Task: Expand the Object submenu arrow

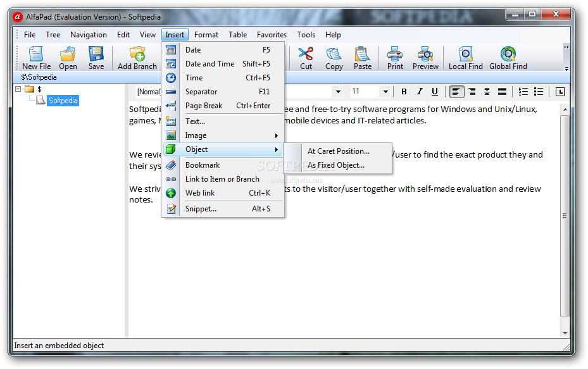Action: click(x=277, y=149)
